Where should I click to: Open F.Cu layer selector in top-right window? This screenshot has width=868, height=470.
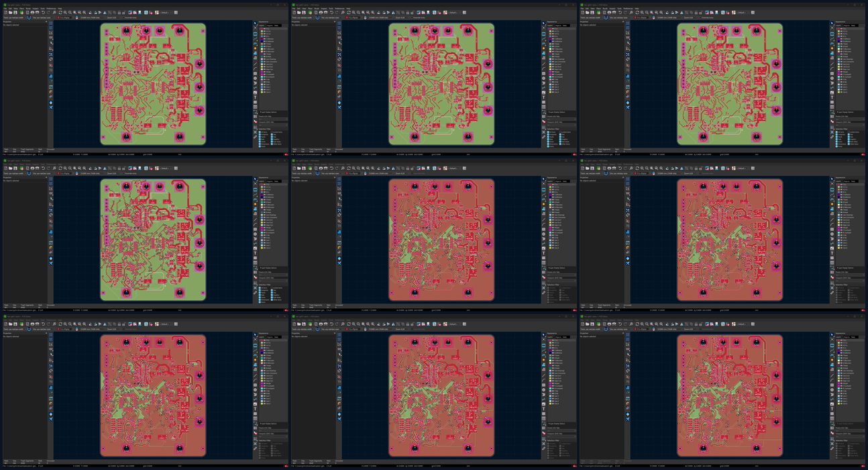[x=641, y=17]
